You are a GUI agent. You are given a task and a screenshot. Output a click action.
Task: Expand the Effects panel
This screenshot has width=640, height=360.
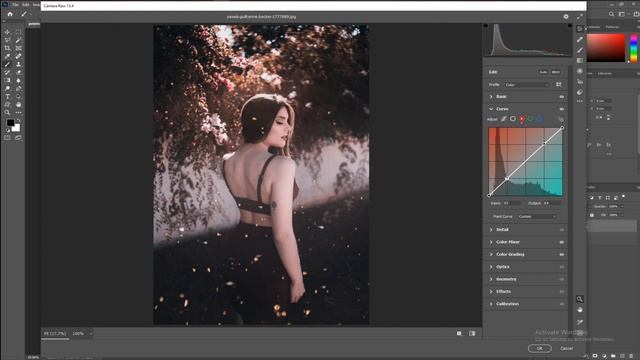pos(491,292)
